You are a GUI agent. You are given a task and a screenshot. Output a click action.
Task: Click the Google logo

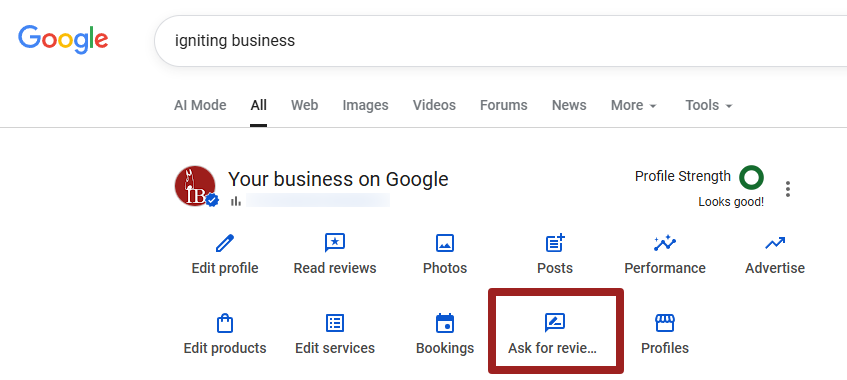tap(63, 40)
